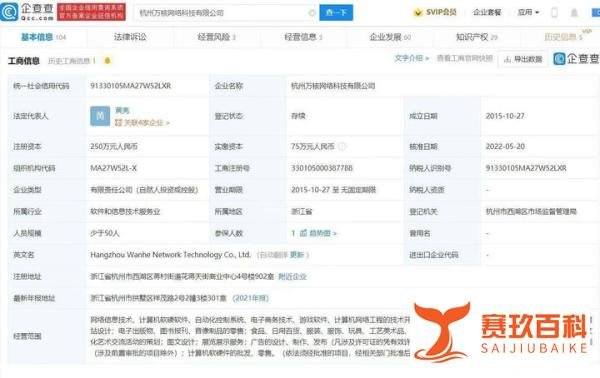
Task: Open 企业套餐 in header
Action: pyautogui.click(x=487, y=13)
